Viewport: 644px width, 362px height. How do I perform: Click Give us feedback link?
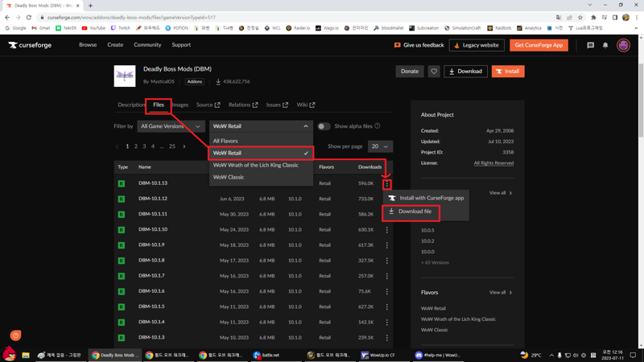tap(419, 45)
